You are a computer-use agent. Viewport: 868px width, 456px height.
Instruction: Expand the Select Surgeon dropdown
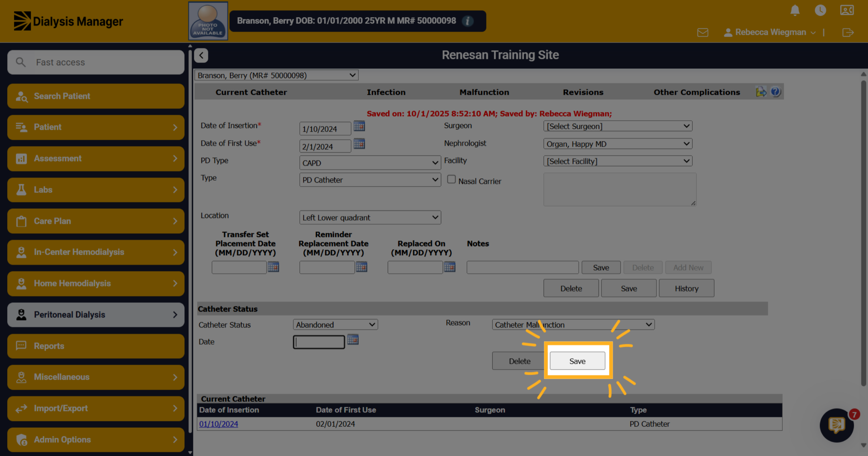pyautogui.click(x=618, y=126)
